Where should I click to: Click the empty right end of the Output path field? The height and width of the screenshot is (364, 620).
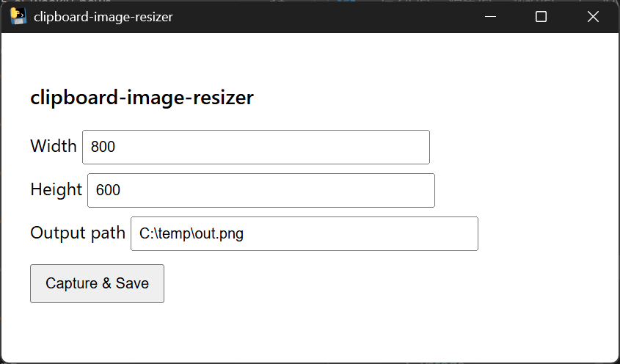[x=440, y=234]
